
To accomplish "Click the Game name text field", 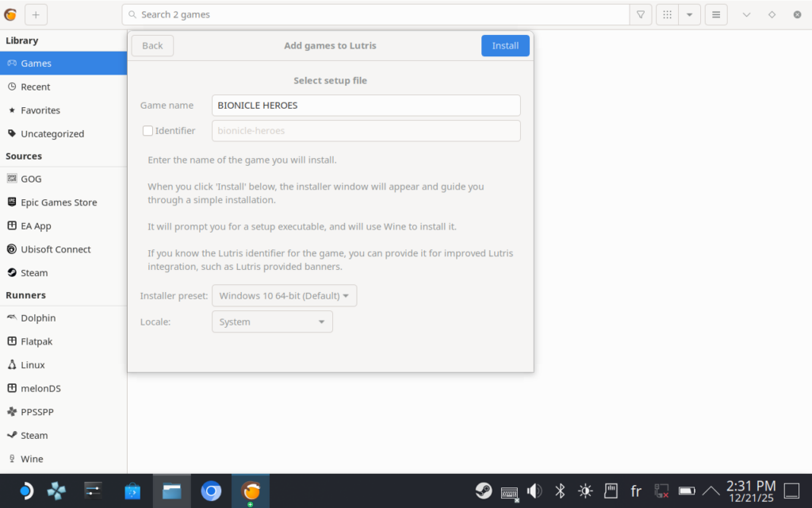I will [366, 106].
